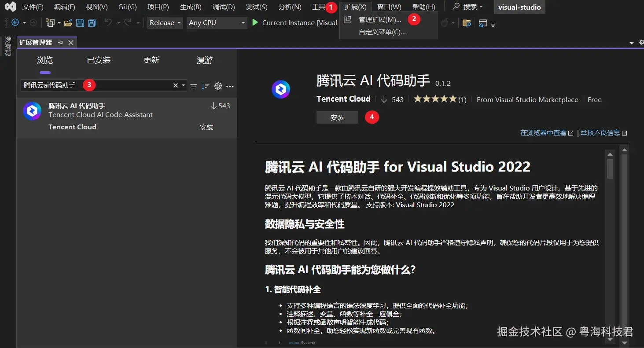Switch to the 漫游 tab
Image resolution: width=644 pixels, height=348 pixels.
[205, 60]
